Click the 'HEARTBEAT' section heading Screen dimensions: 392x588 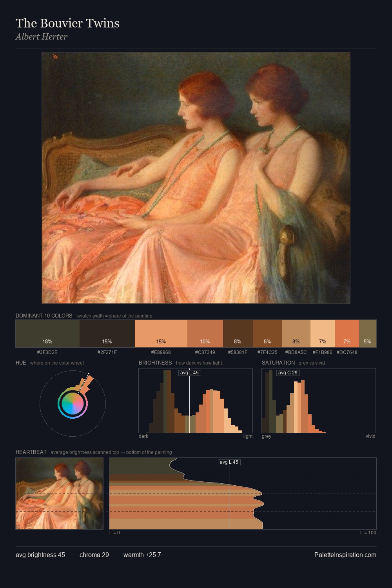coord(31,452)
